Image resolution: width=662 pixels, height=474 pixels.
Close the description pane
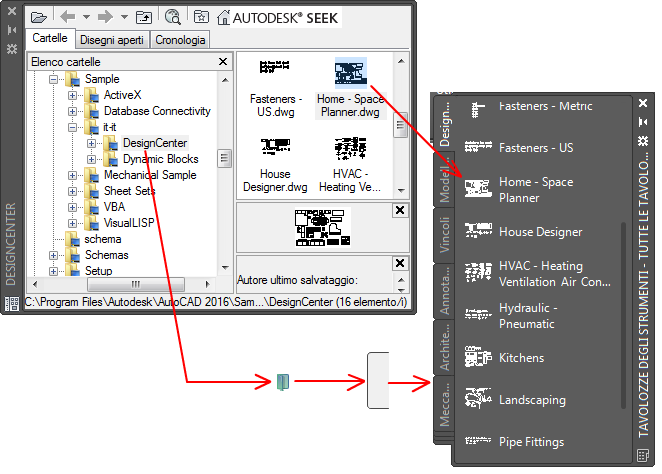400,263
